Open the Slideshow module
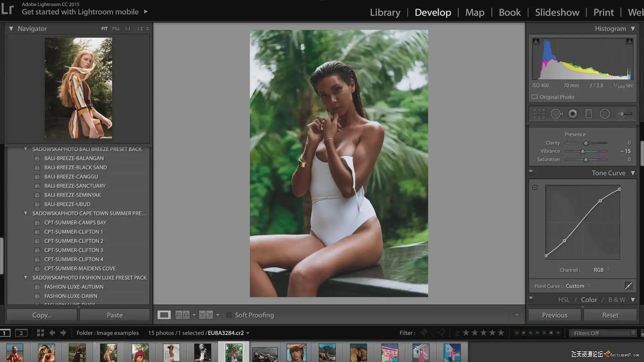 tap(557, 12)
